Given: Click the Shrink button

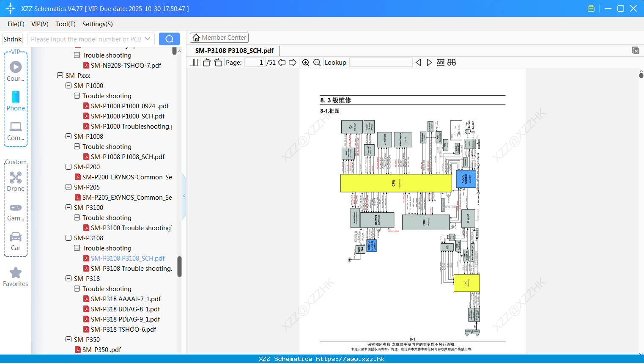Looking at the screenshot, I should pyautogui.click(x=13, y=39).
